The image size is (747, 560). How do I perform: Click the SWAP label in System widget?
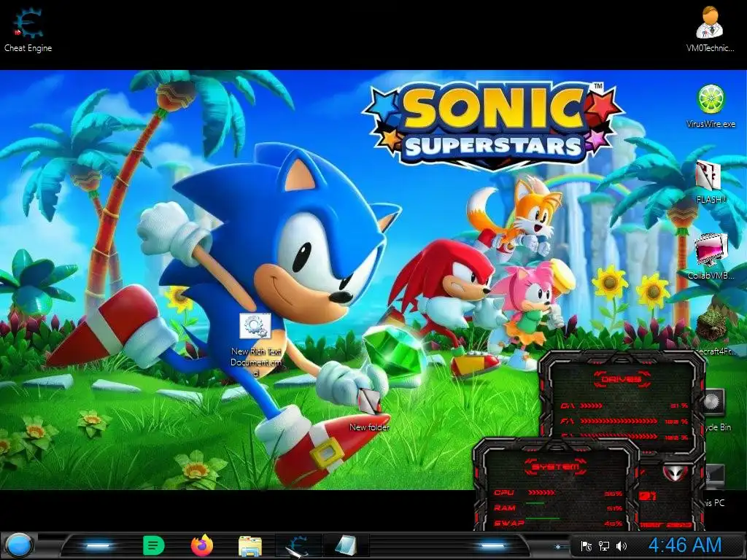click(508, 524)
